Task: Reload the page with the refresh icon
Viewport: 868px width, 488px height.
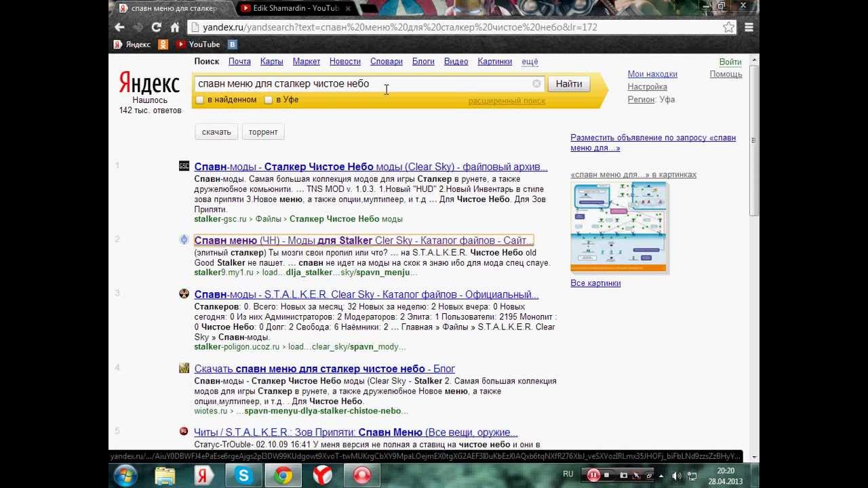Action: click(x=156, y=27)
